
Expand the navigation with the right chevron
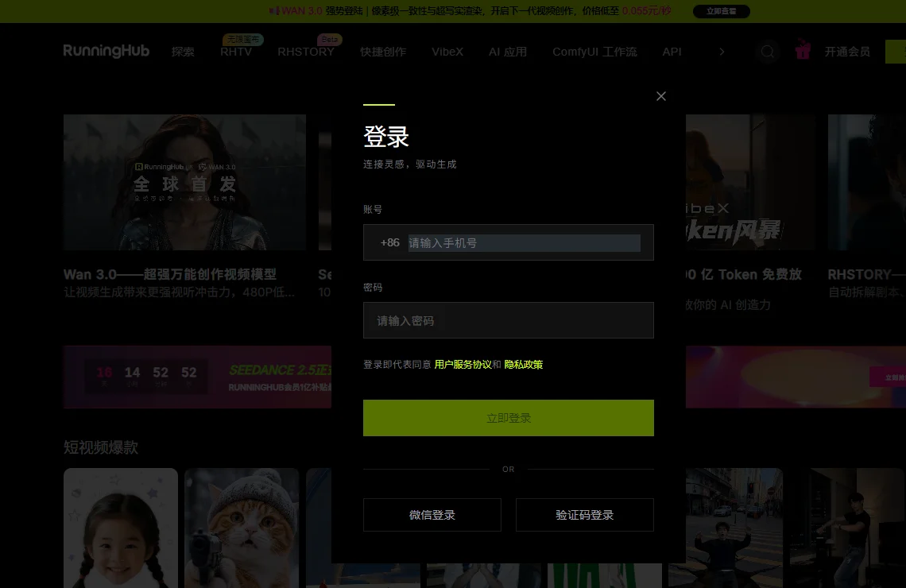[722, 52]
